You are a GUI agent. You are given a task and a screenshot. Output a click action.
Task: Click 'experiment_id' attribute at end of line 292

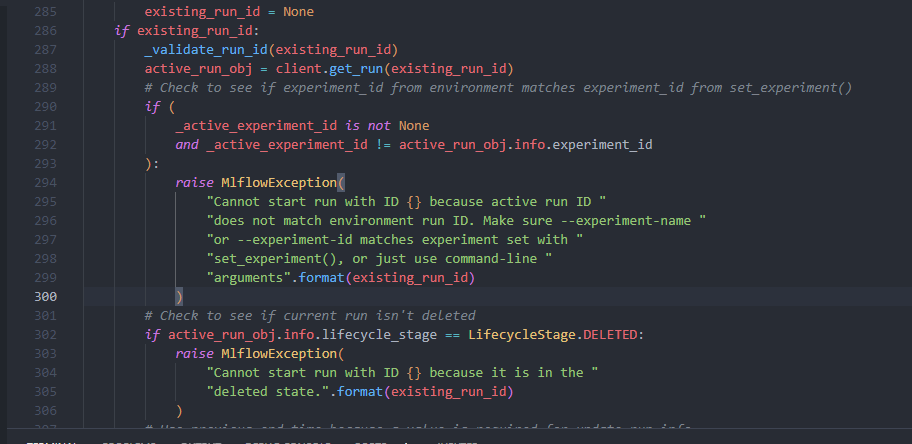pyautogui.click(x=602, y=145)
